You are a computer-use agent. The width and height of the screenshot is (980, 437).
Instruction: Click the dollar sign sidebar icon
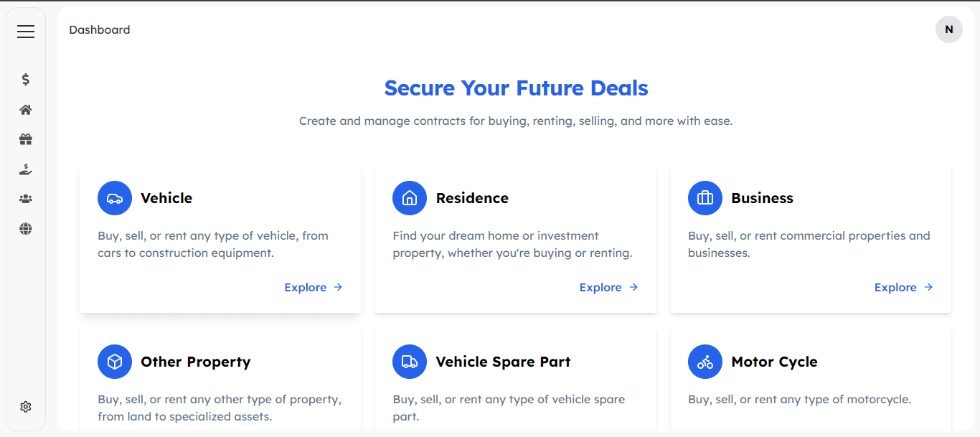click(26, 80)
